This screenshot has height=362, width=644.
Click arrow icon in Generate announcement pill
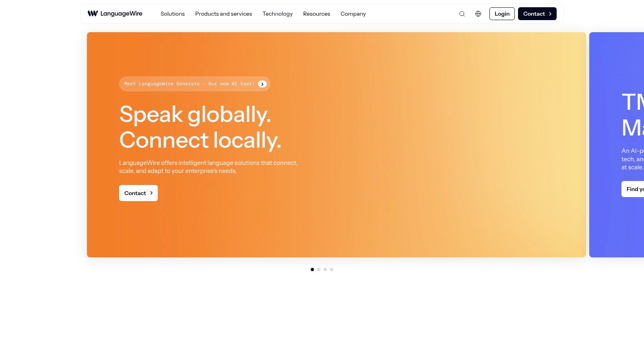262,84
